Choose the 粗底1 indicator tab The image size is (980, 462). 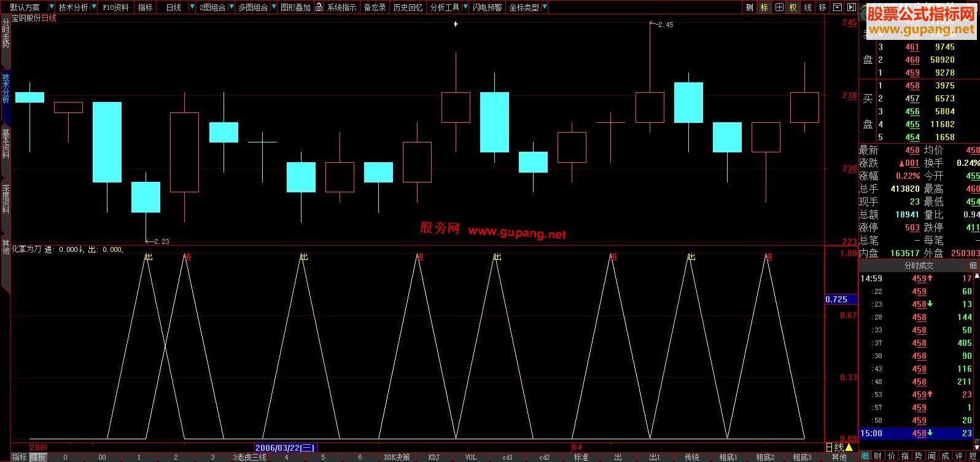pyautogui.click(x=729, y=457)
